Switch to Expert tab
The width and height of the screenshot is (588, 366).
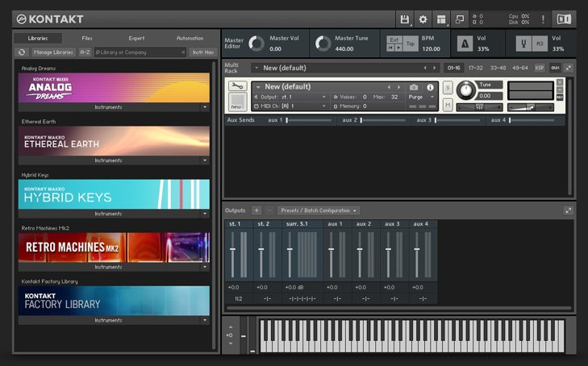click(136, 38)
